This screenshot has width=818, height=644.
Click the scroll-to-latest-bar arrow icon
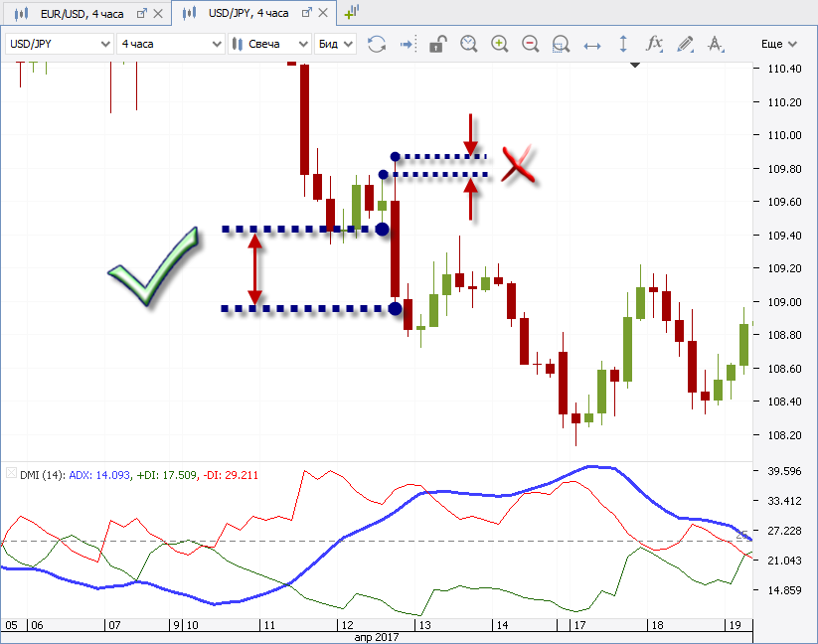point(407,44)
